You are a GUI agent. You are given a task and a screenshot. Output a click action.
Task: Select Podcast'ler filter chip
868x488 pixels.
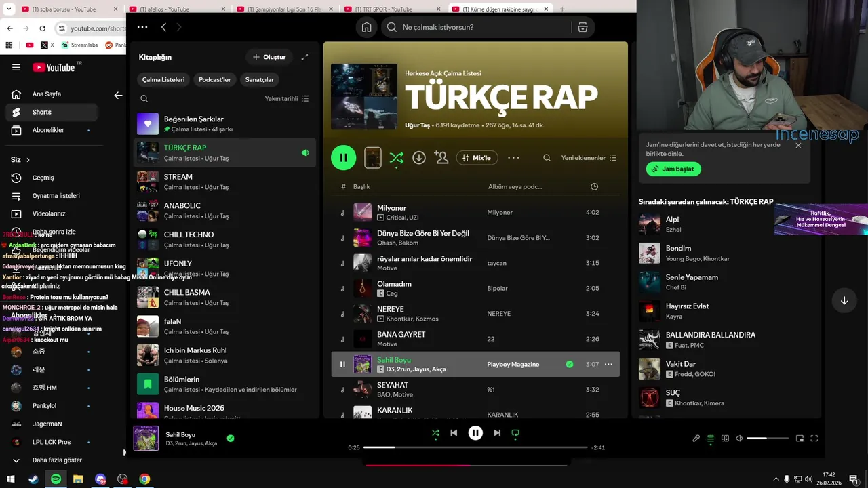tap(214, 79)
